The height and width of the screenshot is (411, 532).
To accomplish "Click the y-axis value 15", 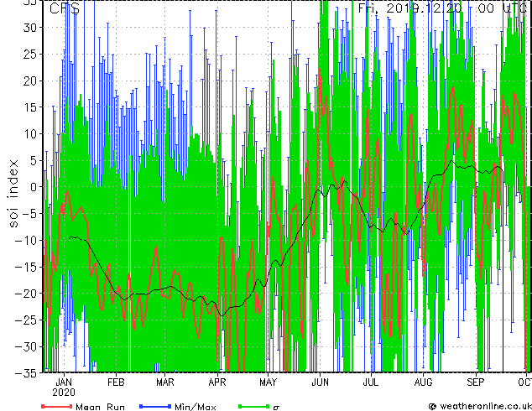I will coord(30,107).
